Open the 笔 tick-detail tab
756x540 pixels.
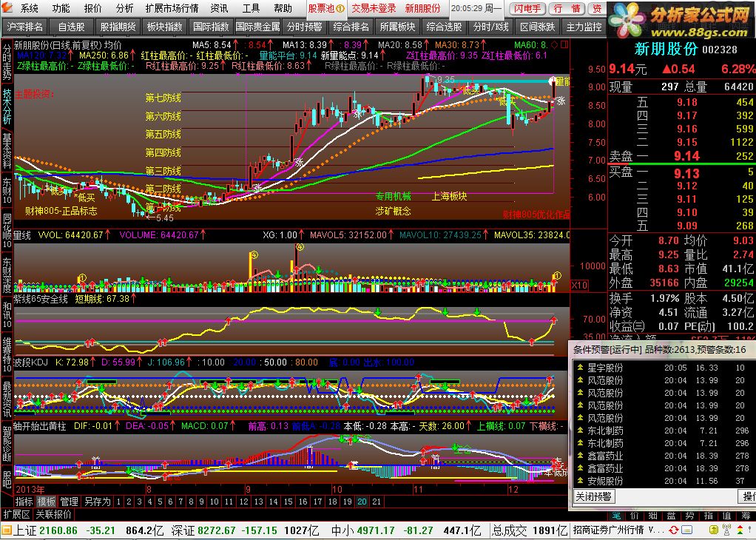[617, 516]
